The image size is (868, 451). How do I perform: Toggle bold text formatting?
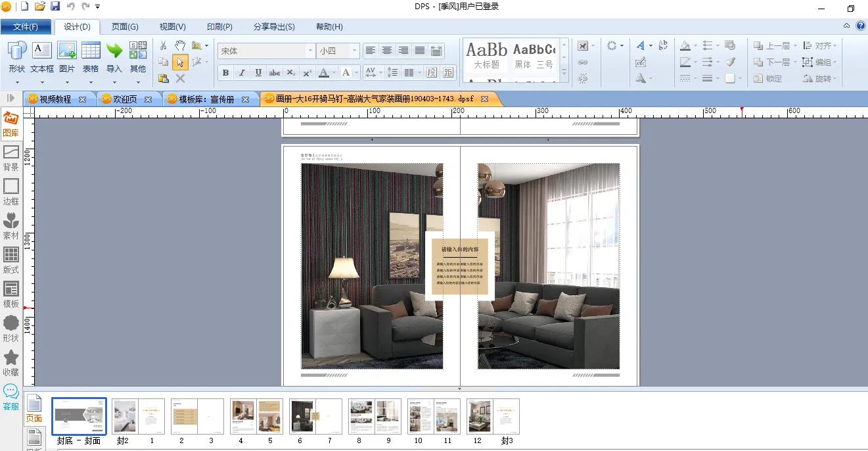pyautogui.click(x=226, y=72)
